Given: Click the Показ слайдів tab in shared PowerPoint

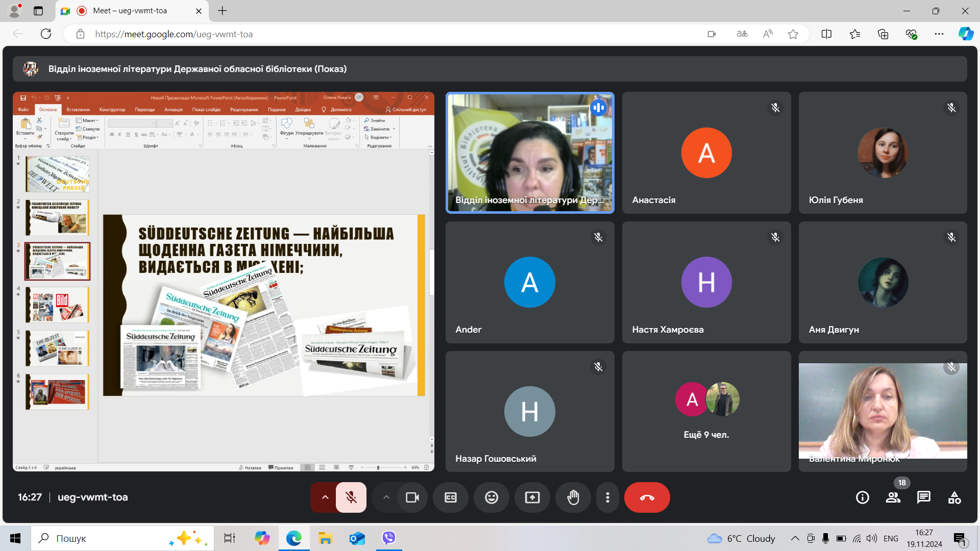Looking at the screenshot, I should [206, 110].
